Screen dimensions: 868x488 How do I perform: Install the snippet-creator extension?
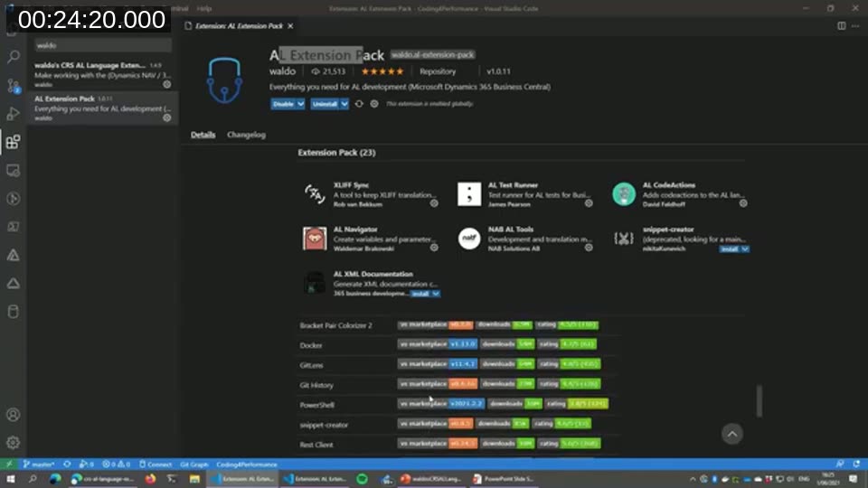[x=730, y=249]
